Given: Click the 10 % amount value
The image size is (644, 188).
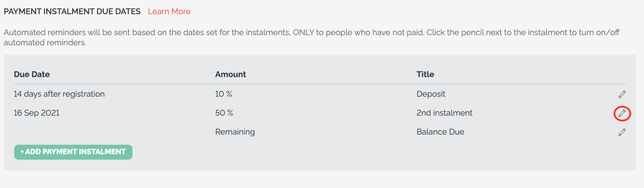Looking at the screenshot, I should point(224,94).
